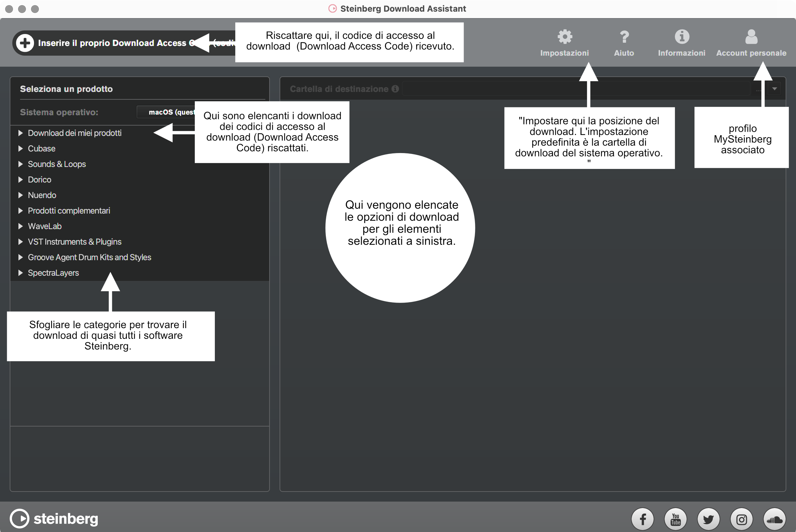Click the Cartella di destinazione path field
Image resolution: width=796 pixels, height=532 pixels.
tap(577, 89)
